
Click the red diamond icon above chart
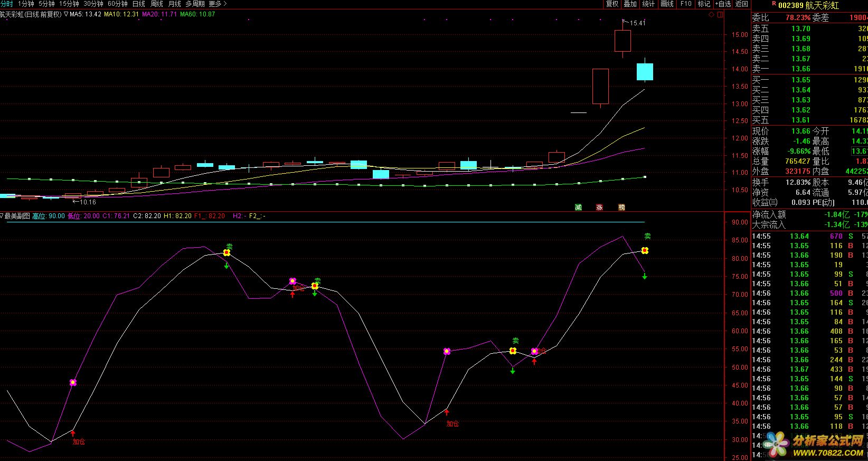[x=712, y=14]
